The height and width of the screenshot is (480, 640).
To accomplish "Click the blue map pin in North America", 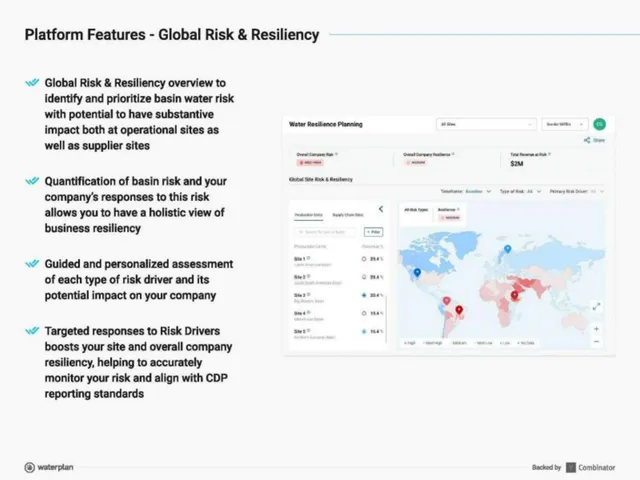I will tap(417, 273).
